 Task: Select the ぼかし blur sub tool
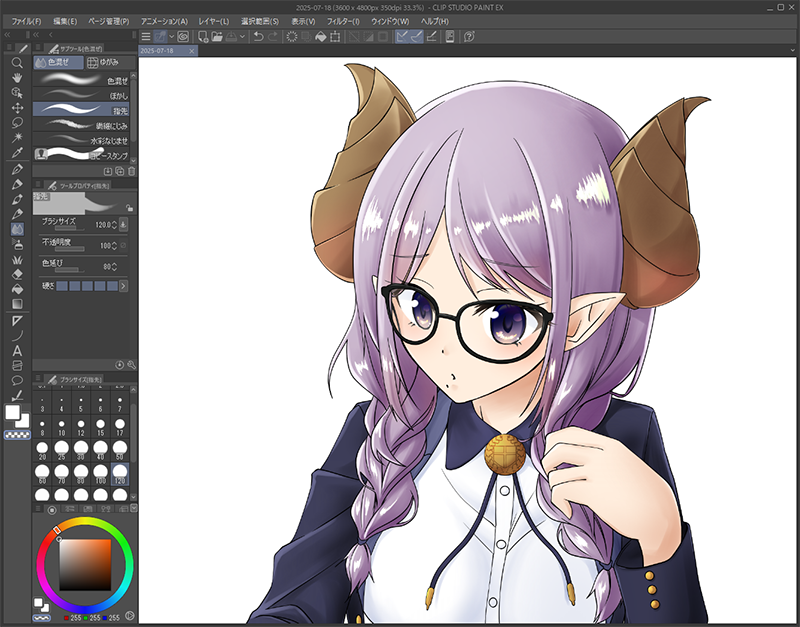[x=82, y=95]
